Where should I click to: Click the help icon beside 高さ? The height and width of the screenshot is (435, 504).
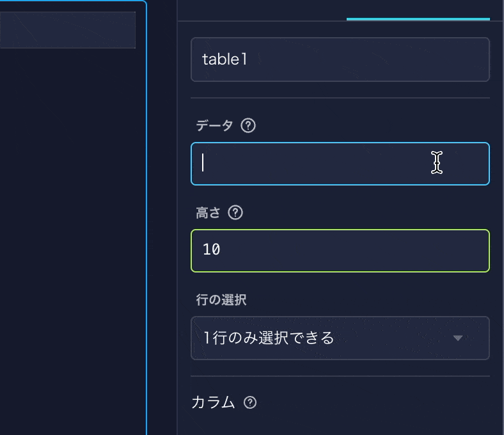pyautogui.click(x=235, y=212)
